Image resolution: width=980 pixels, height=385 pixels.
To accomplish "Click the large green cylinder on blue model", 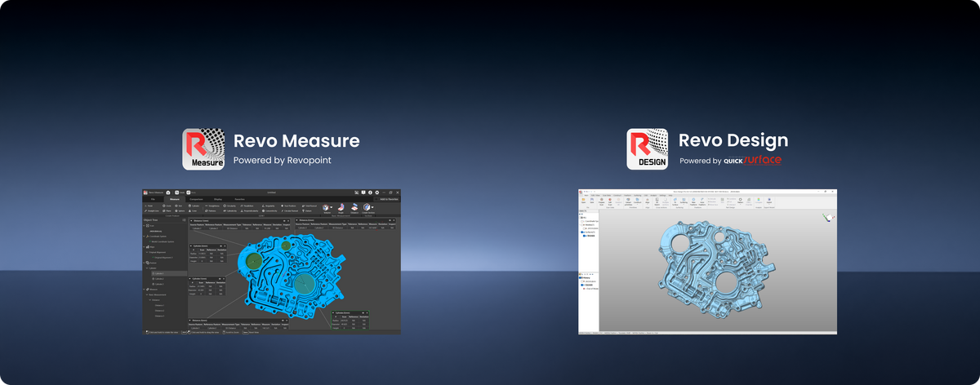I will click(305, 282).
